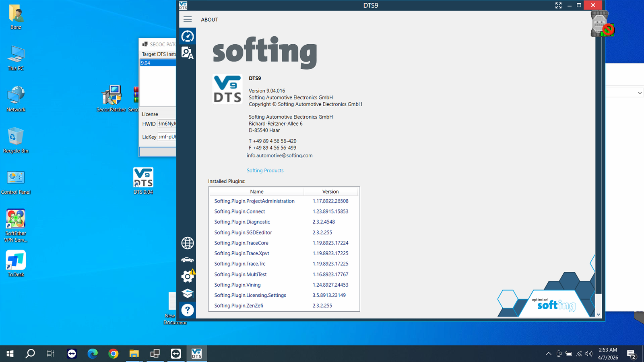Switch to DTS9 taskbar button
The image size is (644, 362).
click(x=196, y=354)
